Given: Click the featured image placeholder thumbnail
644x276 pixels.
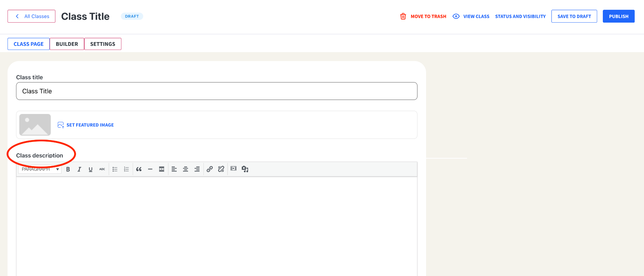Looking at the screenshot, I should coord(35,125).
